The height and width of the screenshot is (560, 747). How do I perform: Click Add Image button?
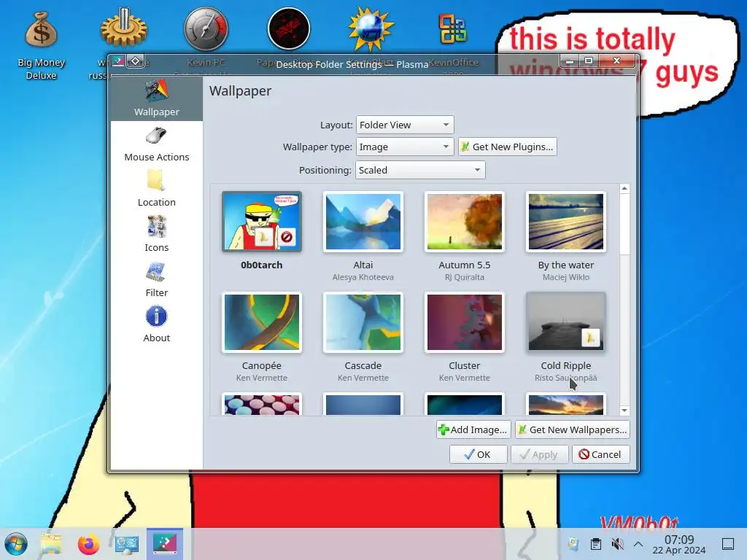tap(473, 429)
